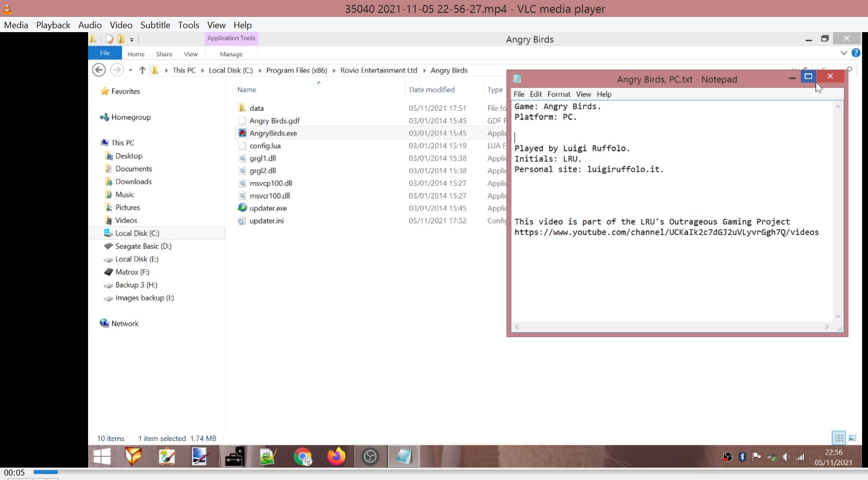Image resolution: width=868 pixels, height=480 pixels.
Task: Switch to details view toggle
Action: [x=838, y=438]
